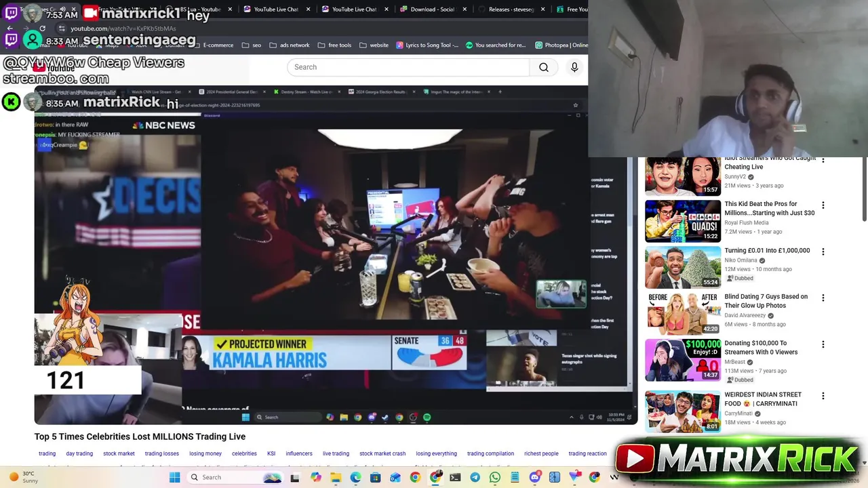Screen dimensions: 868x488
Task: Start voice search with the microphone icon
Action: click(x=574, y=67)
